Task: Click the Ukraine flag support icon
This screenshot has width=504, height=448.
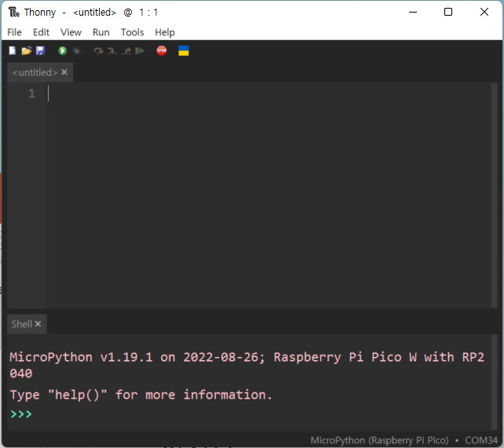Action: point(184,51)
